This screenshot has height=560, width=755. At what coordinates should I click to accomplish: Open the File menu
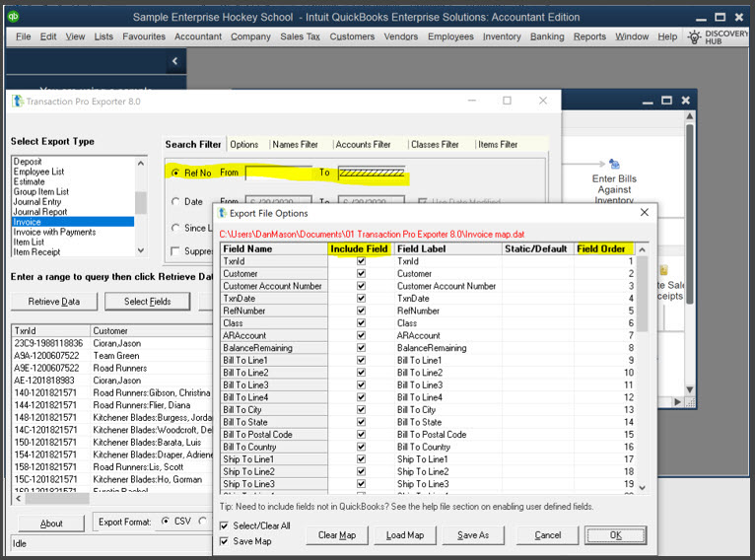pos(23,36)
